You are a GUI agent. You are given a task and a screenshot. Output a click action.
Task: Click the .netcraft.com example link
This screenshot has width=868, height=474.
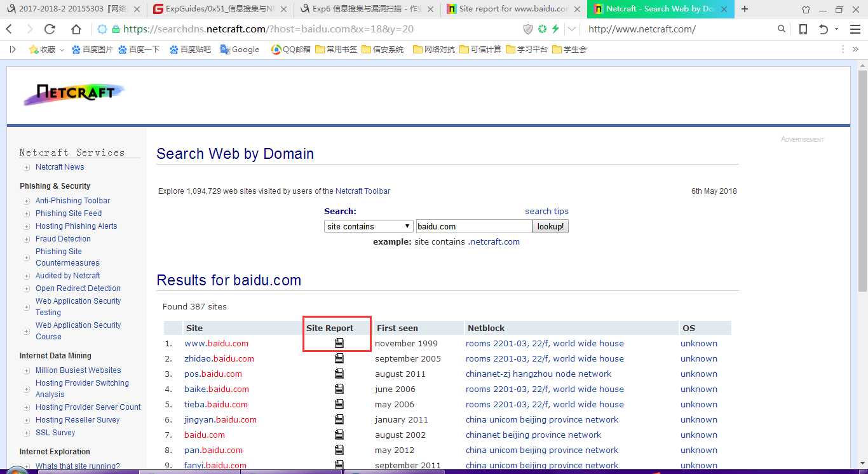point(494,241)
